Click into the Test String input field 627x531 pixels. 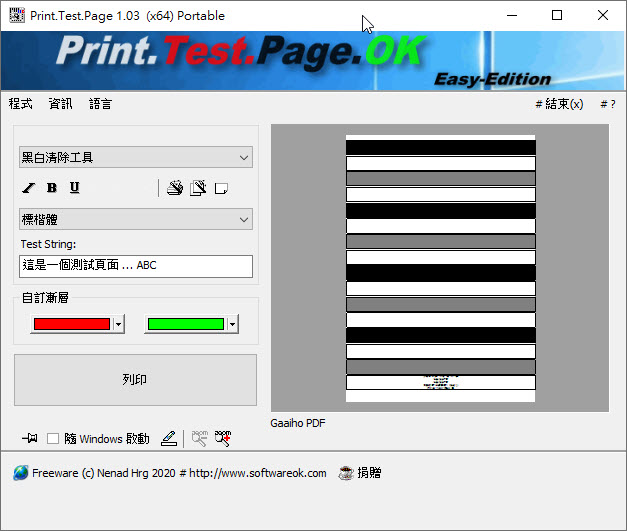pyautogui.click(x=136, y=266)
